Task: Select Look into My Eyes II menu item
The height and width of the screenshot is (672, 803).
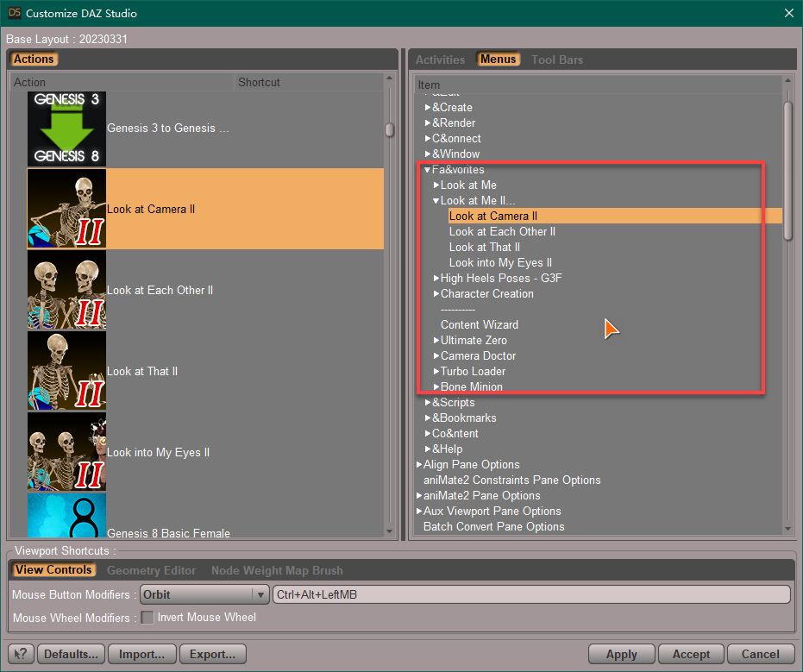Action: coord(500,263)
